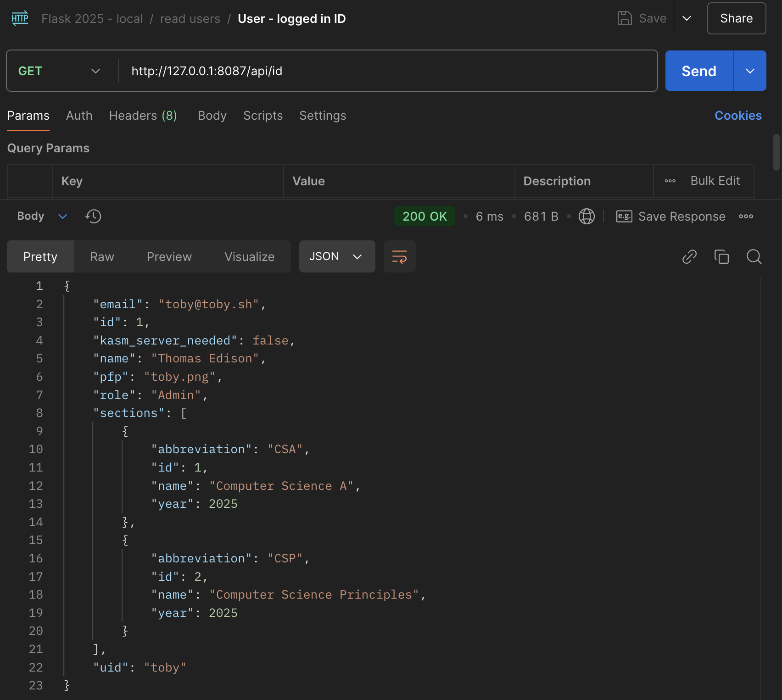Open the JSON format dropdown
Viewport: 782px width, 700px height.
tap(337, 256)
